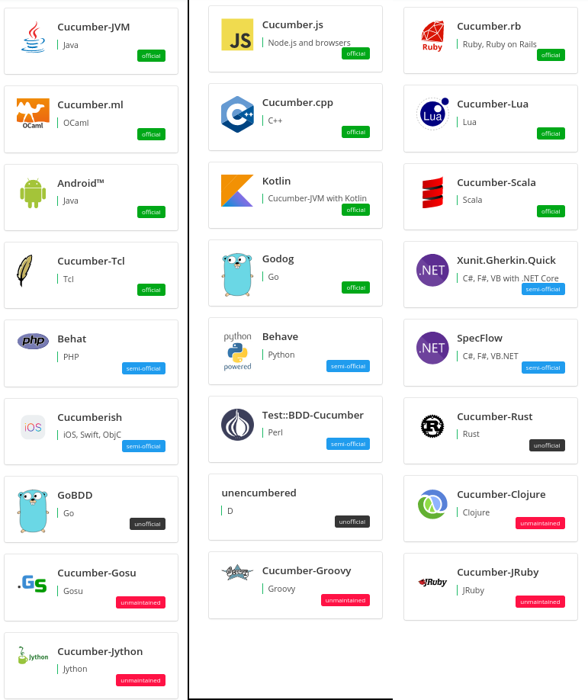Open the Cucumber-JRuby title

[x=497, y=573]
